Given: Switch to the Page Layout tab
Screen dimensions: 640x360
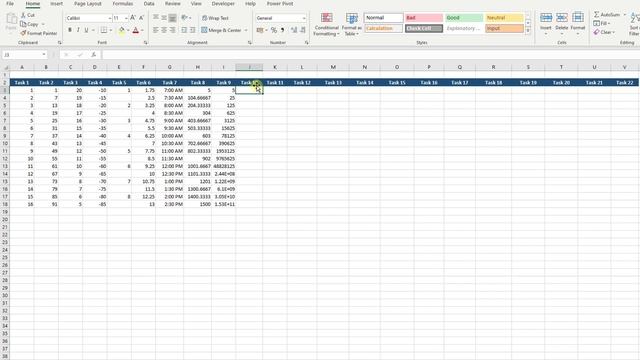Looking at the screenshot, I should (88, 4).
